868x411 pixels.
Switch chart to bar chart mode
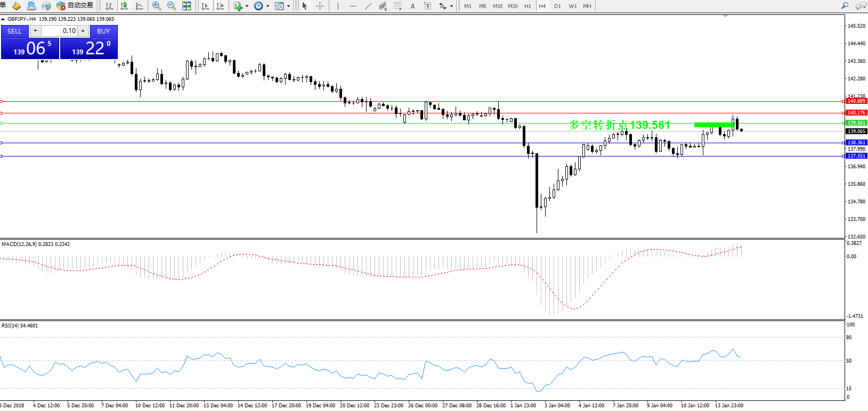(109, 6)
